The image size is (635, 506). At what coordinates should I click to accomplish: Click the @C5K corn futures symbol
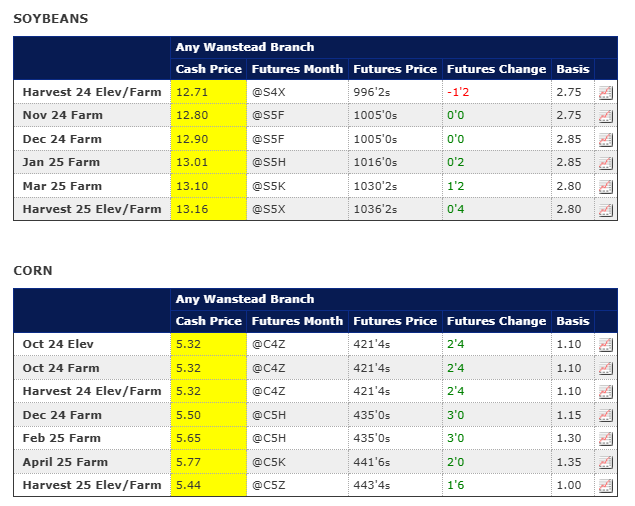[x=270, y=462]
